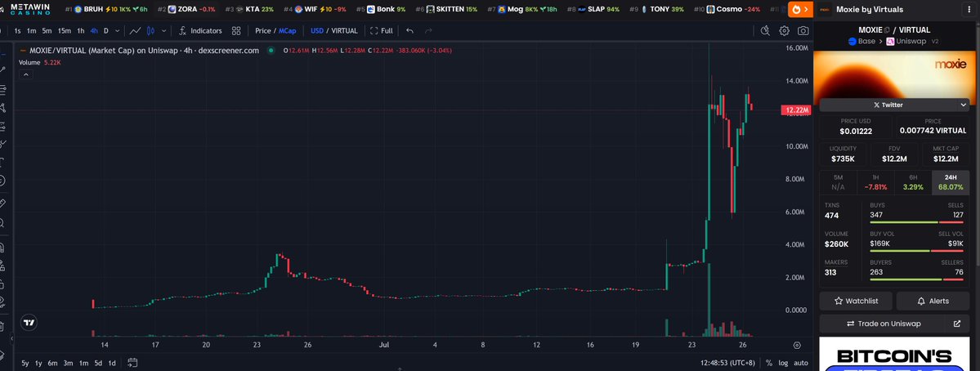Open chart settings gear icon
This screenshot has height=371, width=980.
tap(785, 30)
